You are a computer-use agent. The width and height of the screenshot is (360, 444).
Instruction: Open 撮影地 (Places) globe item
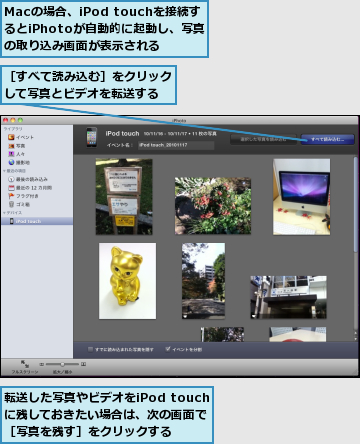click(19, 162)
